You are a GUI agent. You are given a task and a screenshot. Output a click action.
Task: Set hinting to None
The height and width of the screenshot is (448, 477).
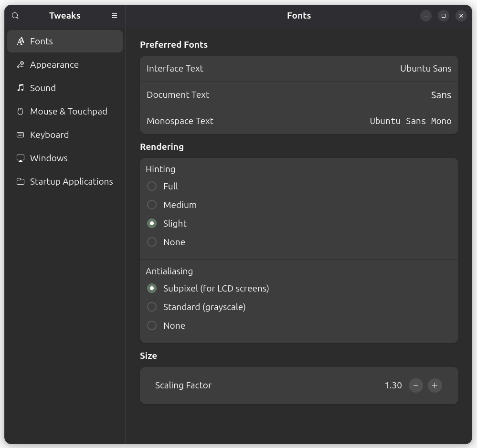152,242
